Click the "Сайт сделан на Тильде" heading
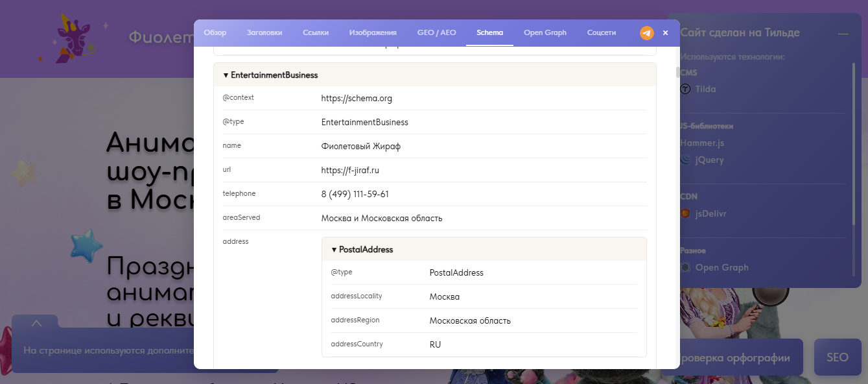The image size is (868, 384). tap(740, 32)
